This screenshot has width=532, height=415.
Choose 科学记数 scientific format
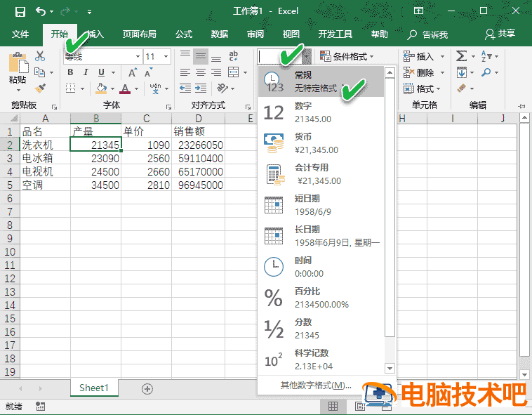coord(321,360)
